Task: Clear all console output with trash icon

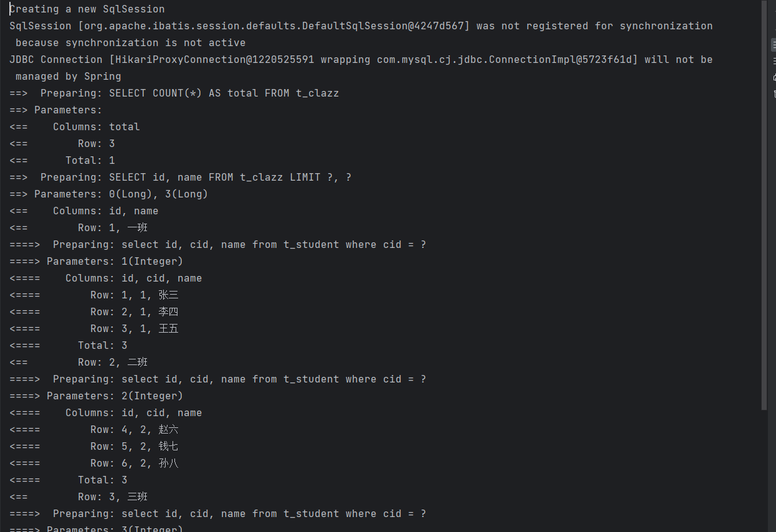Action: pyautogui.click(x=774, y=93)
